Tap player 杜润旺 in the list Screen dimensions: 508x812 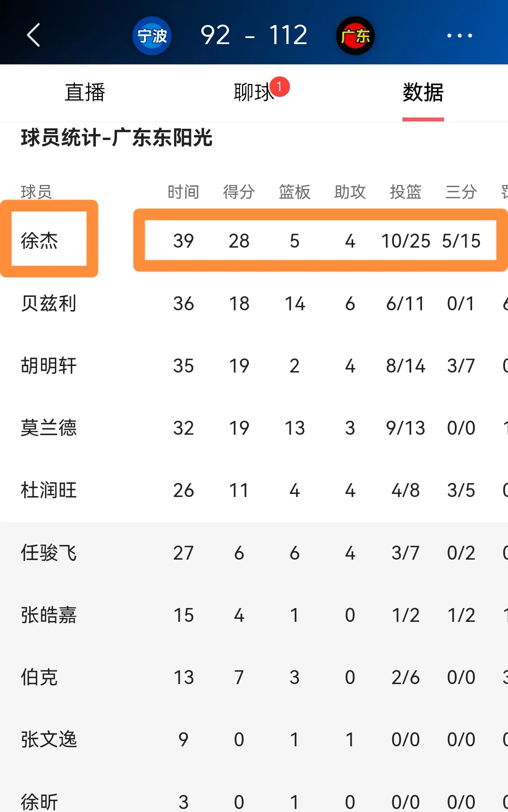coord(49,490)
